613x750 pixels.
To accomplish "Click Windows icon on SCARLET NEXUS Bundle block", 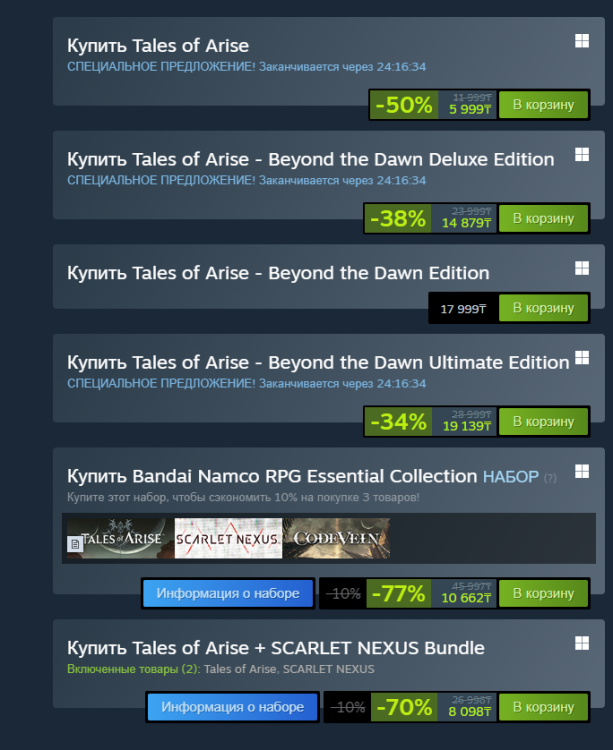I will point(581,641).
